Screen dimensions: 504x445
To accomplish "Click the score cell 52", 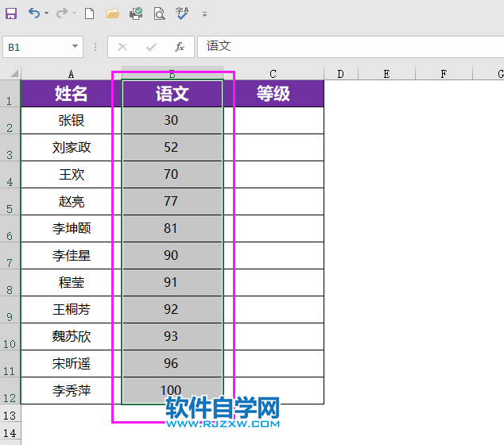I will [173, 148].
